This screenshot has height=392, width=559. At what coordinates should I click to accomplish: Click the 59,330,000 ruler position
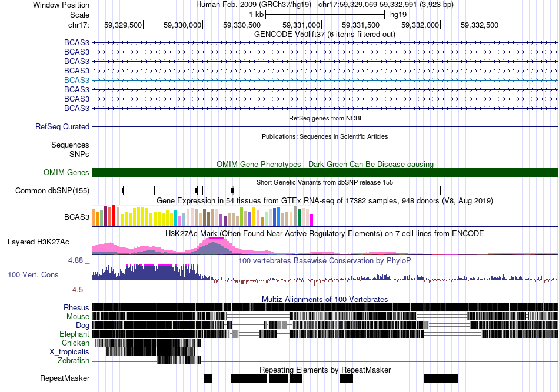click(x=182, y=25)
